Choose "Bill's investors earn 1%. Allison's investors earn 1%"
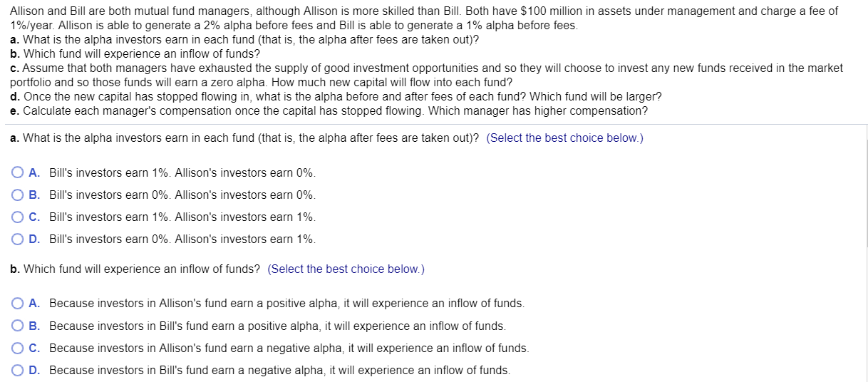The height and width of the screenshot is (382, 868). 182,217
